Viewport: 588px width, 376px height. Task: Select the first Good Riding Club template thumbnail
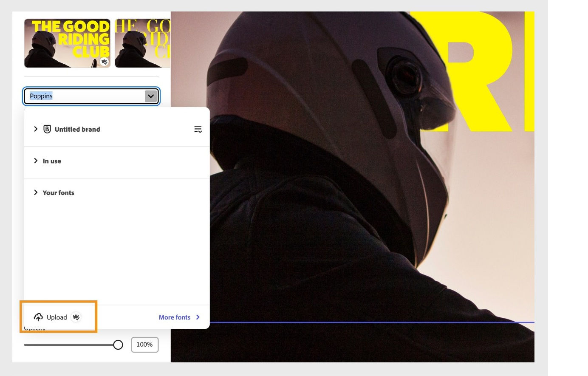click(67, 42)
